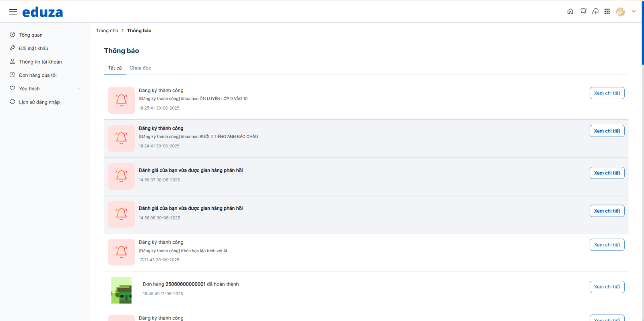Image resolution: width=644 pixels, height=321 pixels.
Task: Select the Tất cả tab
Action: 115,68
